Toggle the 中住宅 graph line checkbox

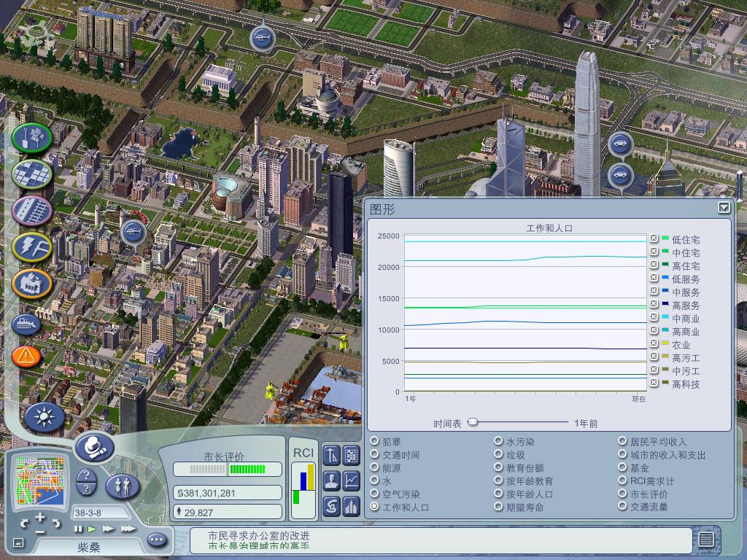pos(654,251)
